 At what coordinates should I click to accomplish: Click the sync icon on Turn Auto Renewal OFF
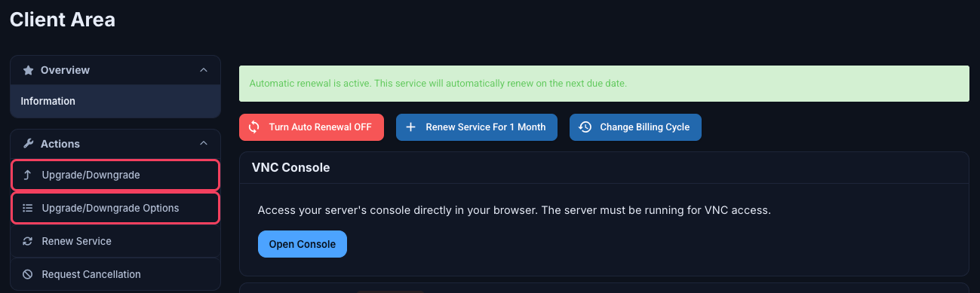click(x=254, y=127)
